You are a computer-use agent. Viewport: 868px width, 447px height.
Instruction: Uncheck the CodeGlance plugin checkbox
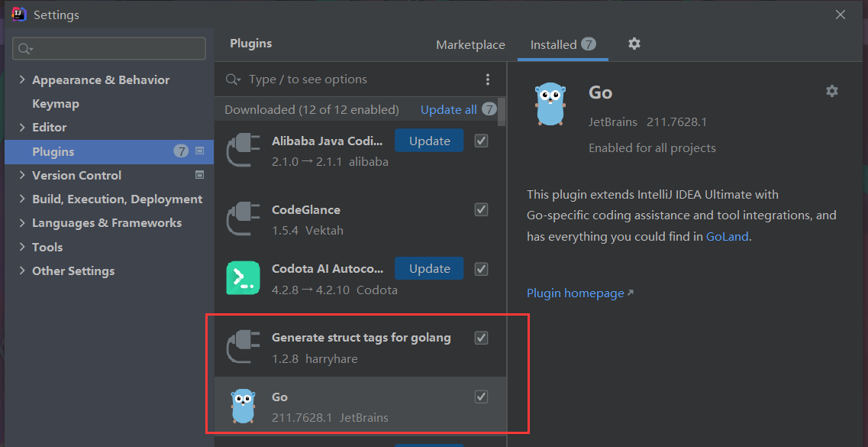[x=482, y=210]
